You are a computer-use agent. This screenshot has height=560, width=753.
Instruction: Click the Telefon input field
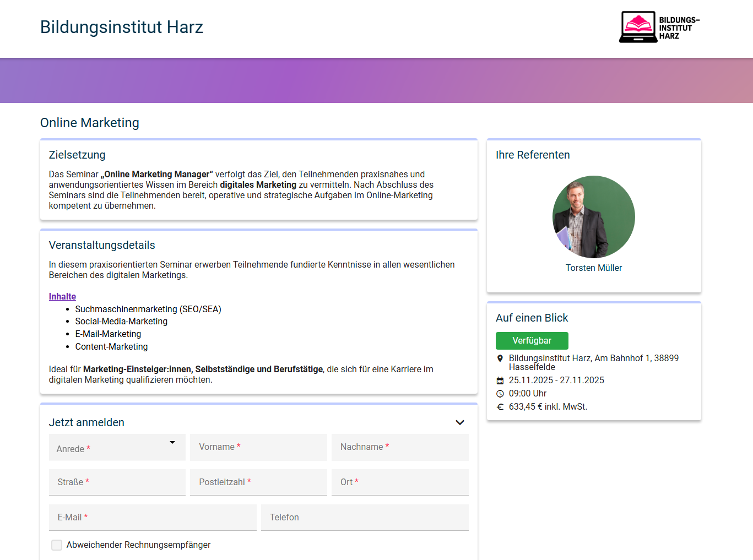pos(365,518)
